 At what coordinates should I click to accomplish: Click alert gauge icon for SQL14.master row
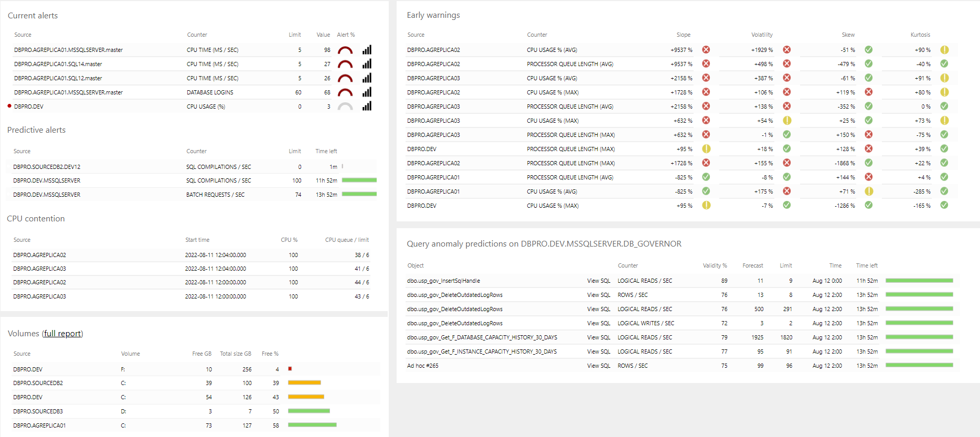tap(345, 64)
